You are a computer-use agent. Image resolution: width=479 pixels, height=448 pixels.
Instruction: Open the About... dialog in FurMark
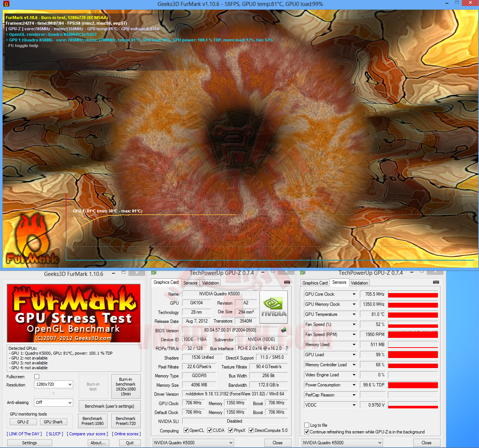pyautogui.click(x=98, y=443)
